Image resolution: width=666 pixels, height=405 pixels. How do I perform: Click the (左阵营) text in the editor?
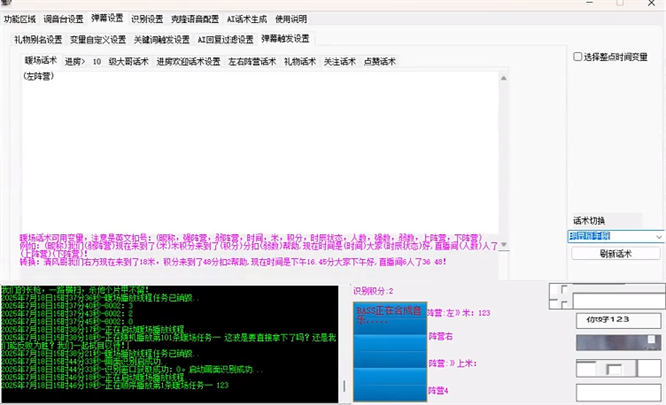[x=38, y=76]
